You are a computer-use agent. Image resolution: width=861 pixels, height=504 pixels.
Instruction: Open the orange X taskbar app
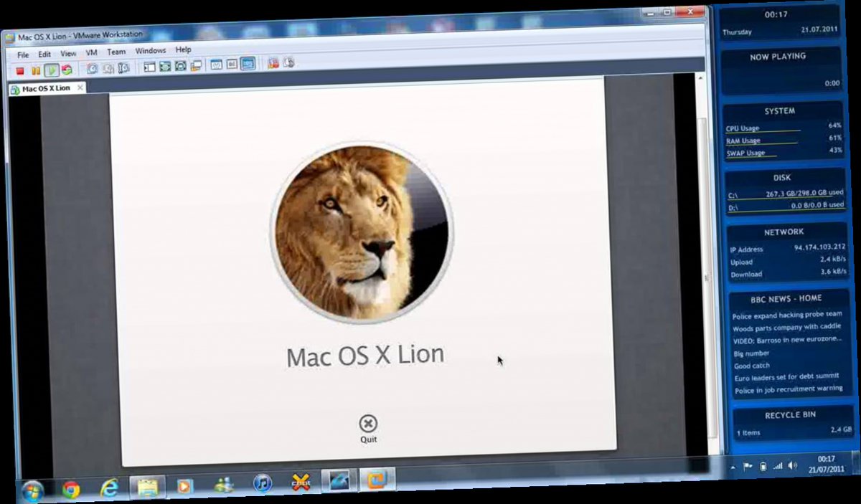[301, 482]
